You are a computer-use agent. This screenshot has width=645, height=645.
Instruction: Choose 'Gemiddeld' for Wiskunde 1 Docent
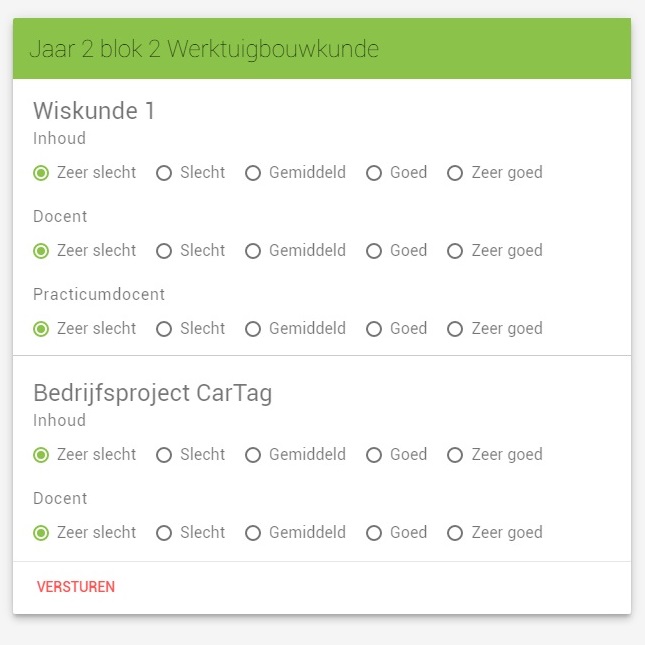[x=253, y=251]
